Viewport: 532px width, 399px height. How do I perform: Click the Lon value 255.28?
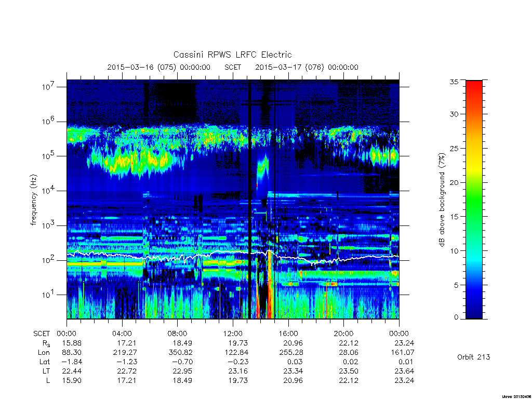point(291,353)
